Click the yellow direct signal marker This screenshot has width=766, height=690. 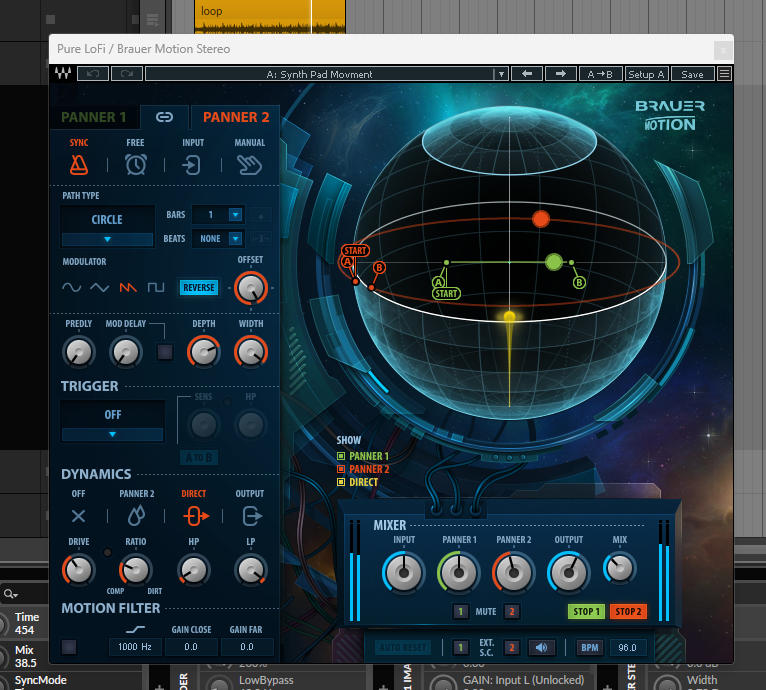(509, 317)
